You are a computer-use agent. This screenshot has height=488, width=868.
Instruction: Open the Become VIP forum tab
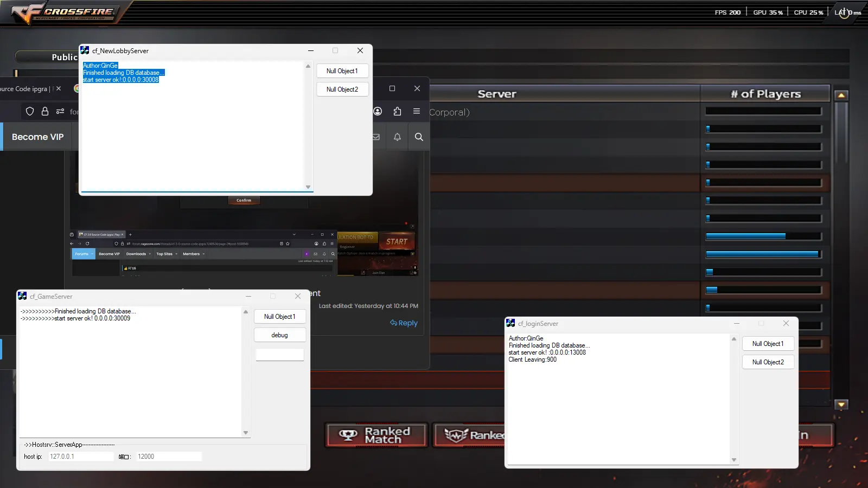pyautogui.click(x=38, y=137)
